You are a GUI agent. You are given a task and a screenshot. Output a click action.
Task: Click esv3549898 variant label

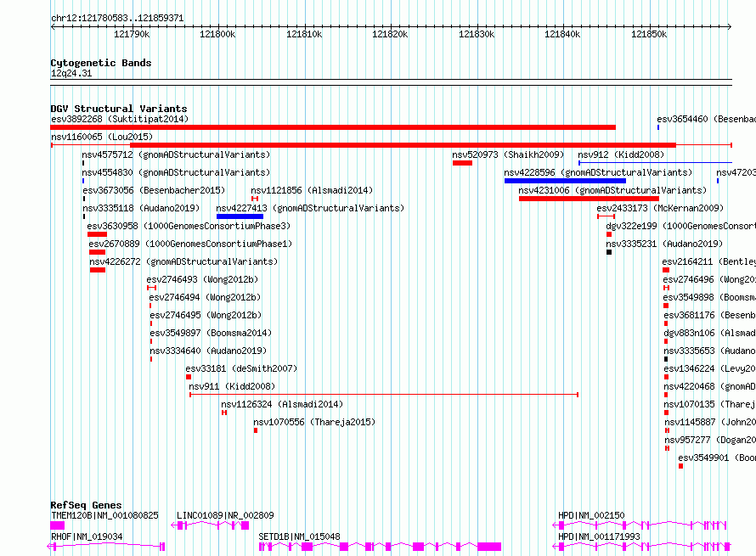(709, 297)
